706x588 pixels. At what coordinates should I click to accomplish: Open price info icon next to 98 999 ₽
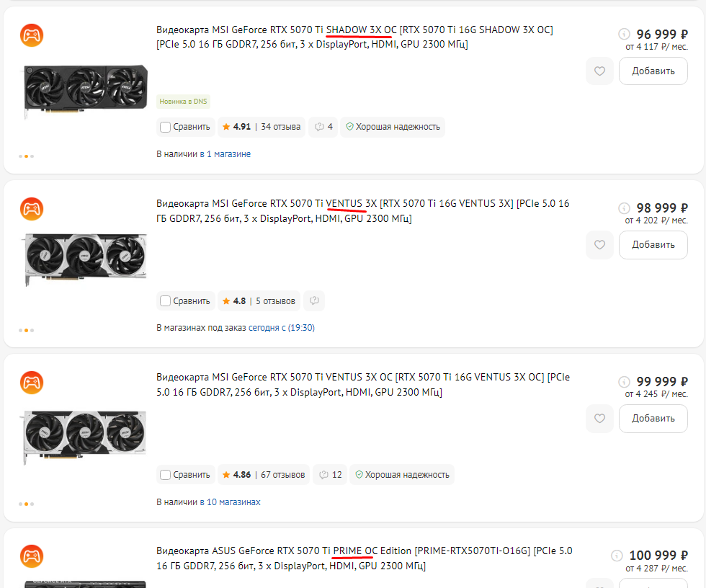(624, 208)
